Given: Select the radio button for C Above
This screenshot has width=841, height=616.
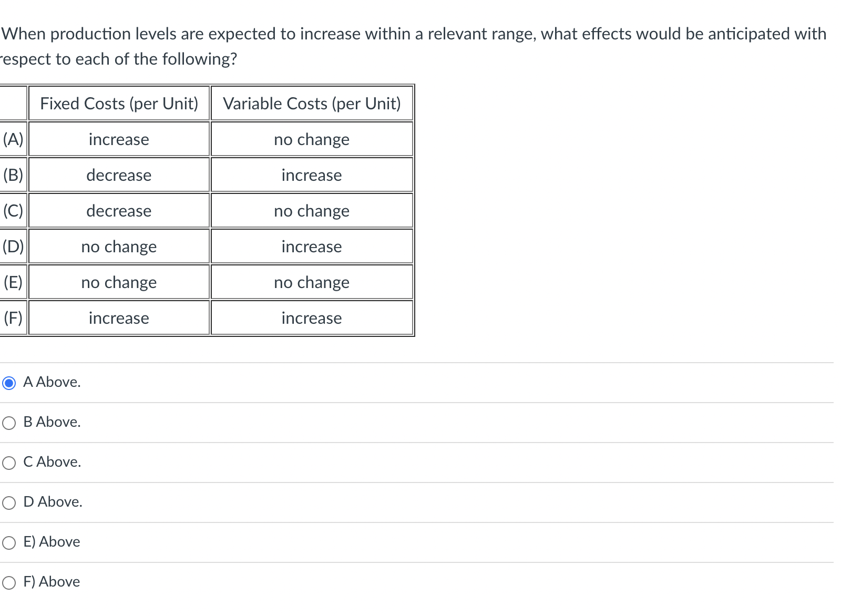Looking at the screenshot, I should (x=8, y=463).
